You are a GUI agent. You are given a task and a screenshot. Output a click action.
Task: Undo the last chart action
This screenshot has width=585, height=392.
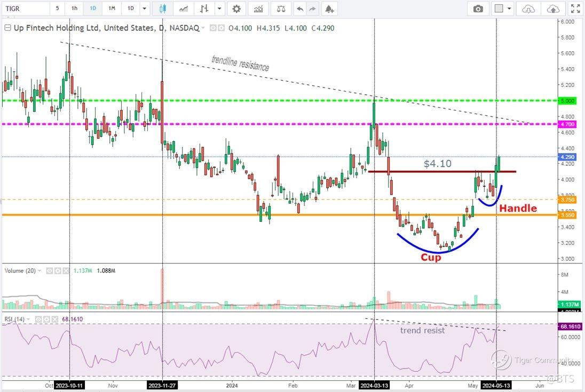[299, 9]
